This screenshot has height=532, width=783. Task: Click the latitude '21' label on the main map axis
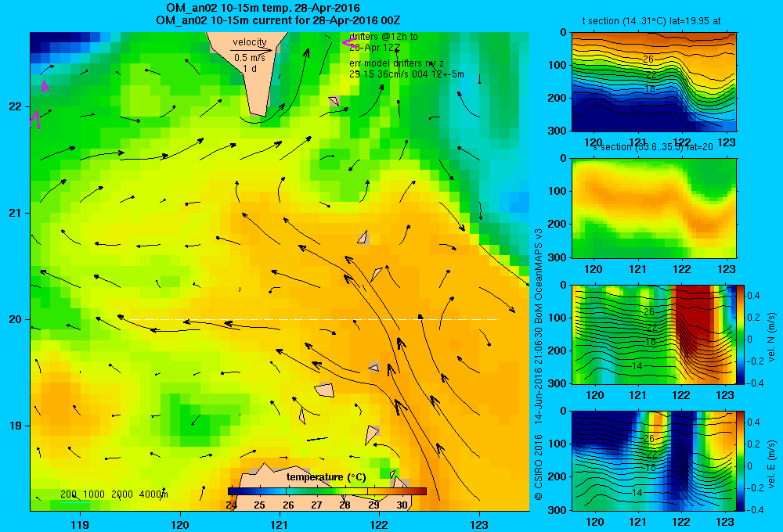pyautogui.click(x=15, y=213)
